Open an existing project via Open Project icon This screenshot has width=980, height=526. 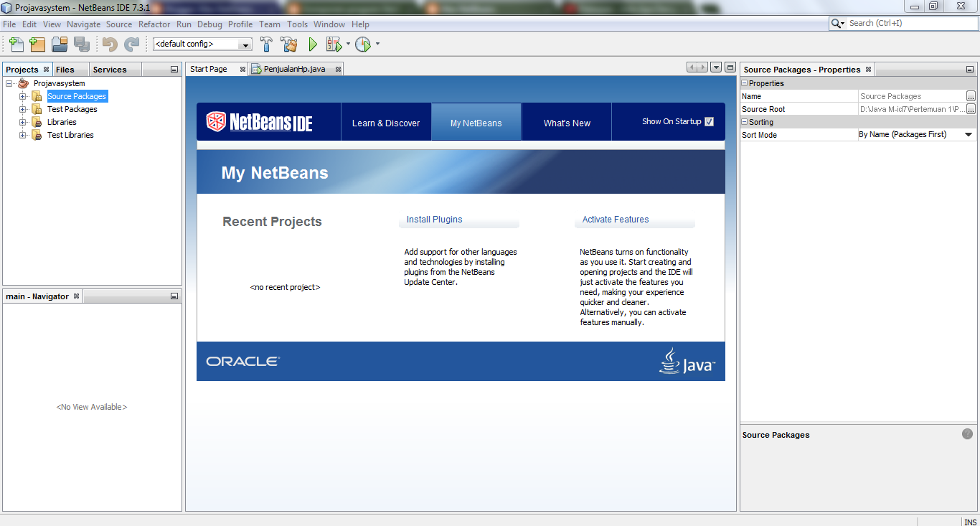coord(60,44)
